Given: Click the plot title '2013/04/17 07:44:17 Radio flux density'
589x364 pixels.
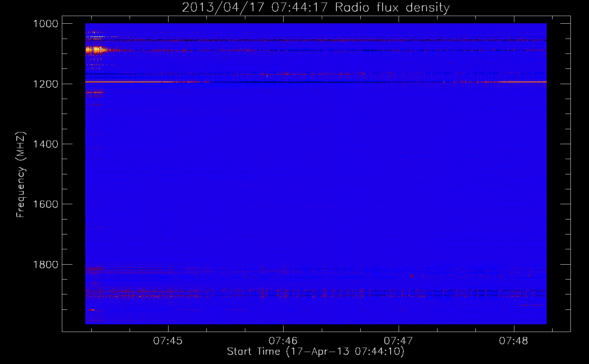Looking at the screenshot, I should (x=316, y=7).
